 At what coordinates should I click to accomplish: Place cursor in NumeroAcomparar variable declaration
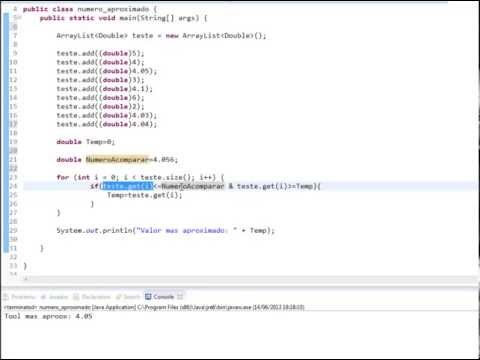click(x=117, y=159)
